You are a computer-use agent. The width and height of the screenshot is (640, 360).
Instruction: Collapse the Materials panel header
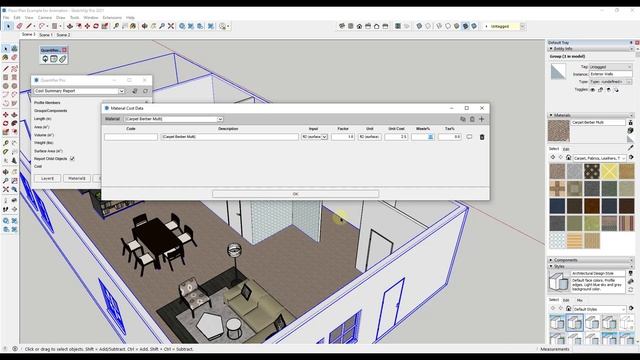pyautogui.click(x=590, y=116)
